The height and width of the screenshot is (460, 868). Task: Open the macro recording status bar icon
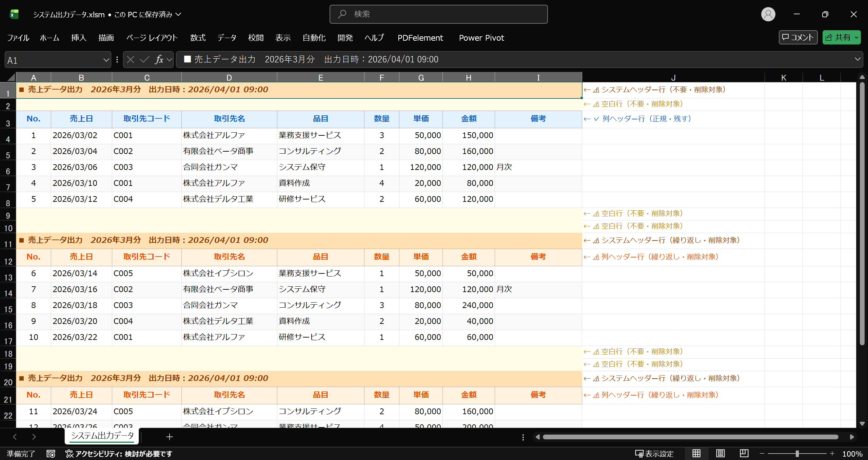click(x=51, y=454)
